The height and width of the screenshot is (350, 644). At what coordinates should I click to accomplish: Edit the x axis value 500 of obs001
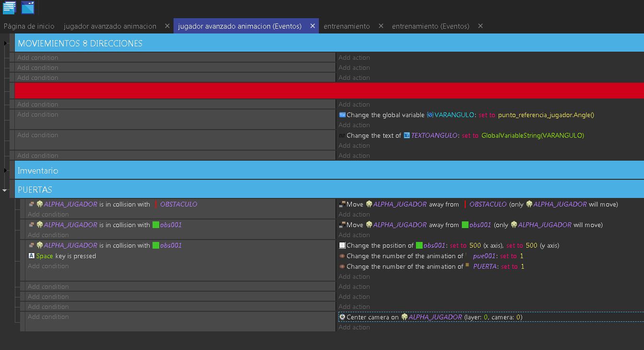(475, 245)
